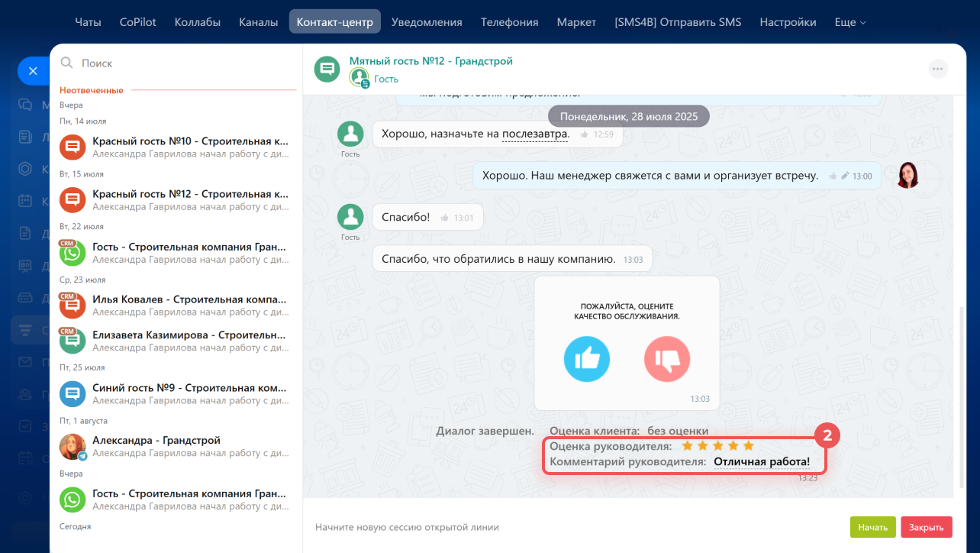The image size is (980, 553).
Task: Open Красный гость №10 chat
Action: click(177, 147)
